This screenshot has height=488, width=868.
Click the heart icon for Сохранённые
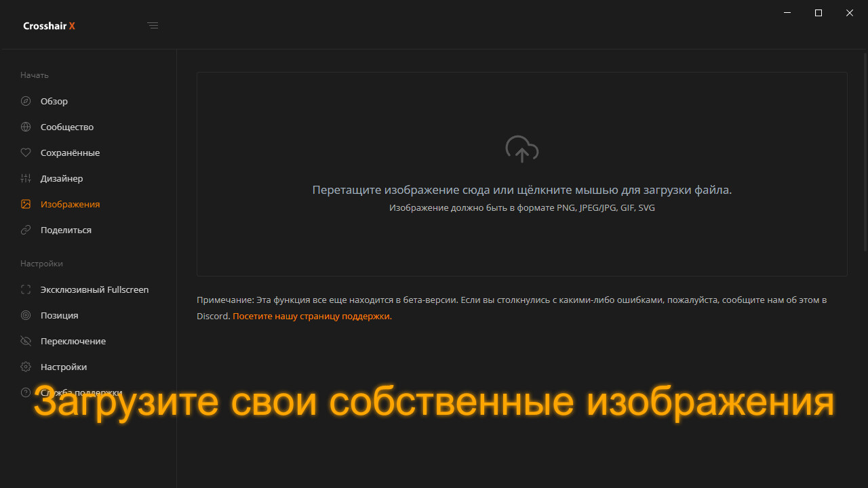(x=26, y=152)
